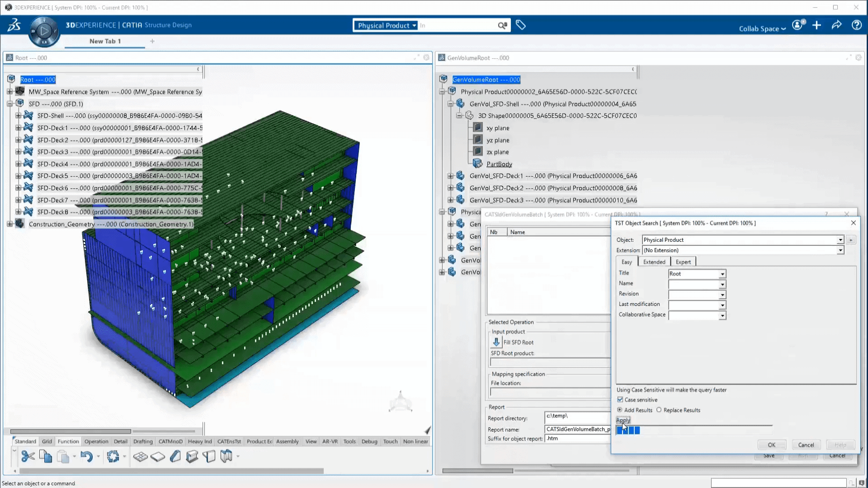Collapse the SFD ---.000 tree node
This screenshot has width=868, height=488.
click(9, 103)
